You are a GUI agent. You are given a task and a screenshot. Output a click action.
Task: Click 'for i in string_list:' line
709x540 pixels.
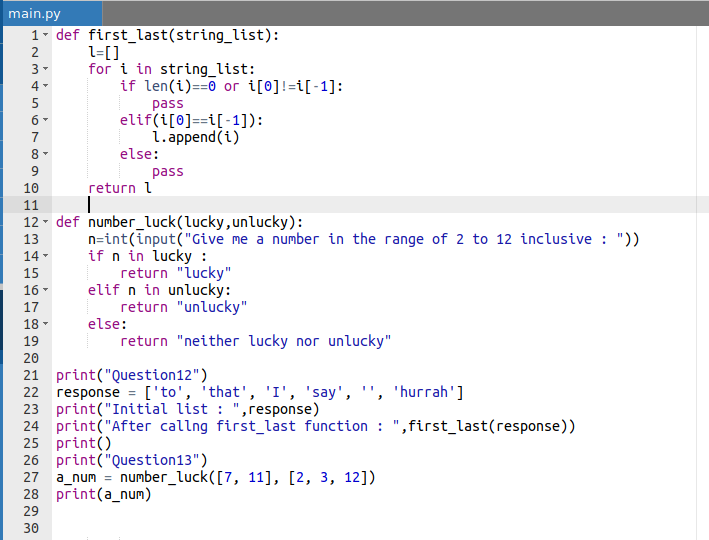pyautogui.click(x=171, y=69)
